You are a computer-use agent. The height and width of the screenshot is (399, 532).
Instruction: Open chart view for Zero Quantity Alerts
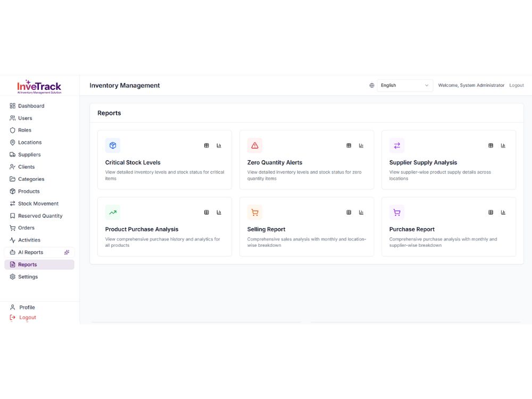[361, 146]
